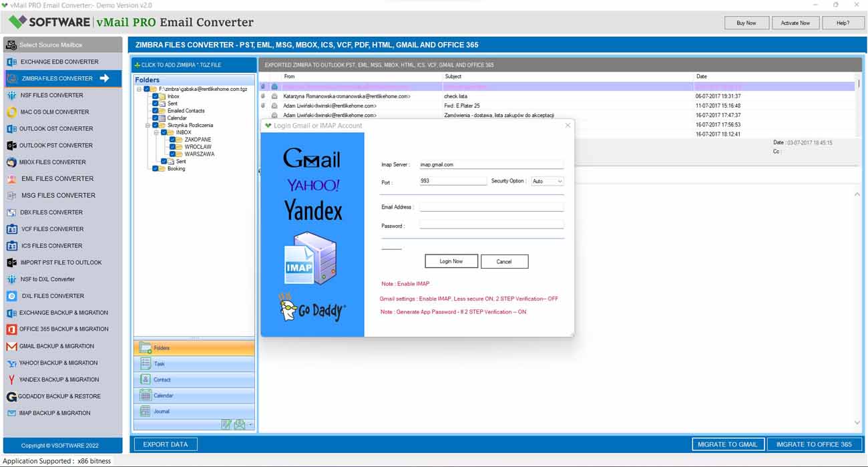Viewport: 868px width, 467px height.
Task: Open Yahoo! Backup & Migration
Action: [x=63, y=363]
